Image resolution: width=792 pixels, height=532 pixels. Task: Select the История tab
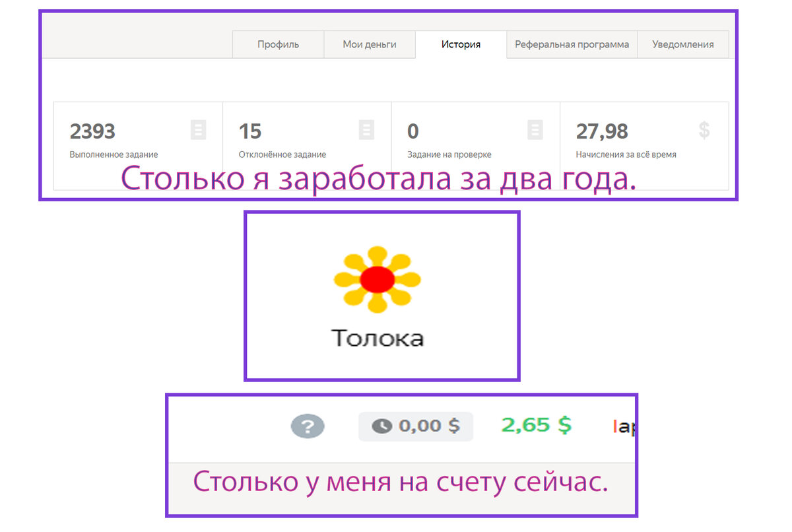pyautogui.click(x=461, y=45)
